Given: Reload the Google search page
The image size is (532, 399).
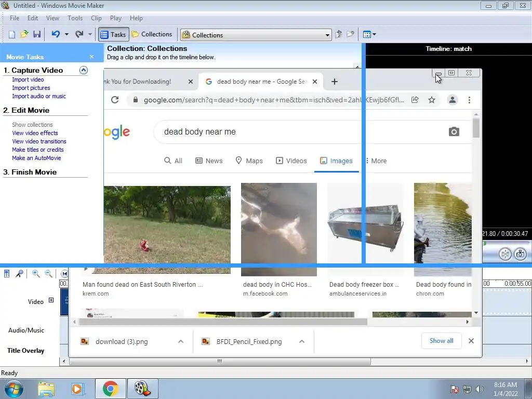Looking at the screenshot, I should (115, 100).
